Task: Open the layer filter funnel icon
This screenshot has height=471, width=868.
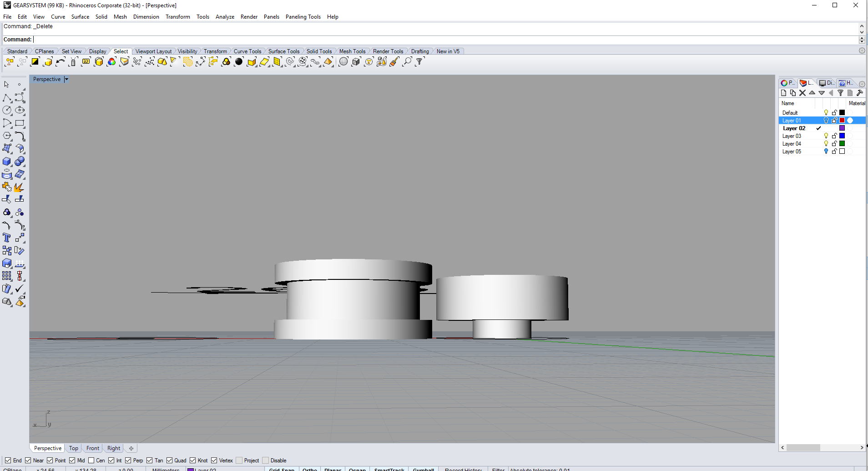Action: (841, 93)
